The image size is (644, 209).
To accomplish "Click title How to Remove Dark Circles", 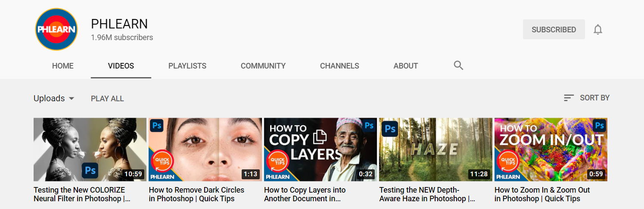I will pos(196,194).
